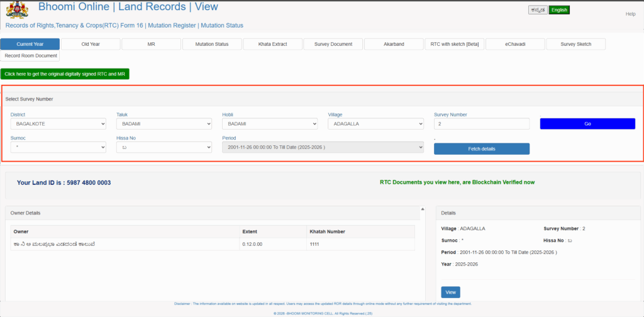Click the Bhoomi Monitoring Cell copyright text
The width and height of the screenshot is (644, 317).
click(323, 313)
